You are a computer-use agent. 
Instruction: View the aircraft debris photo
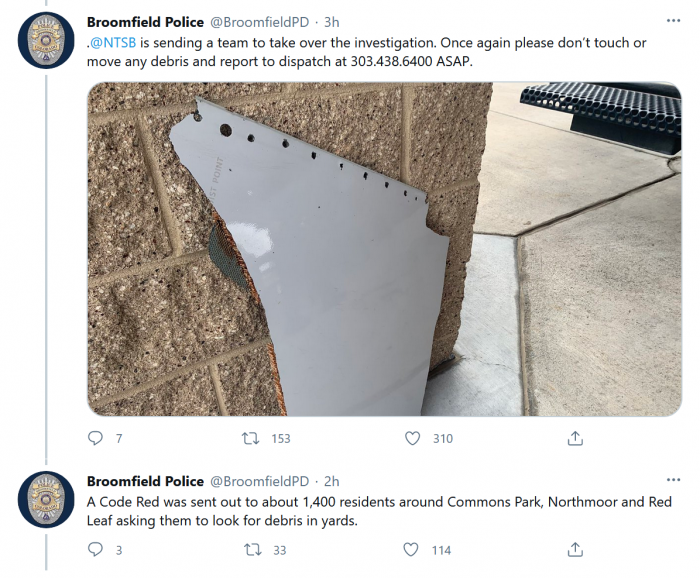384,249
